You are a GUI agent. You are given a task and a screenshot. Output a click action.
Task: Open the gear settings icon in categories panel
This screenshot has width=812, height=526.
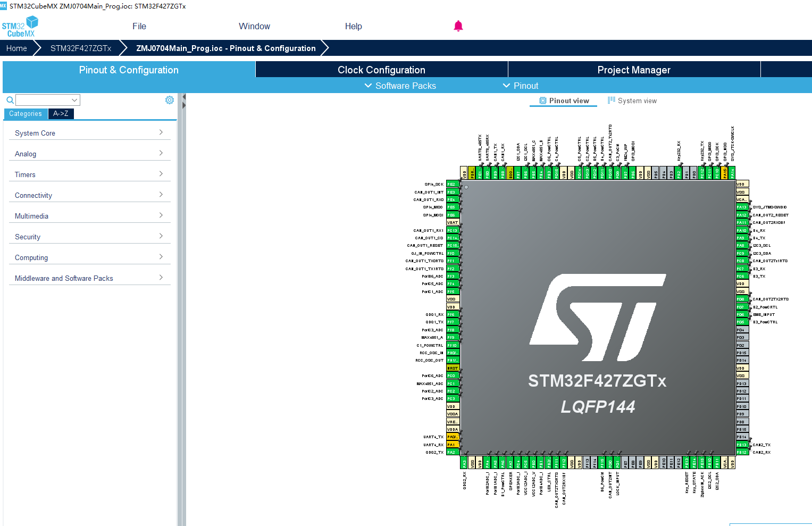(170, 100)
